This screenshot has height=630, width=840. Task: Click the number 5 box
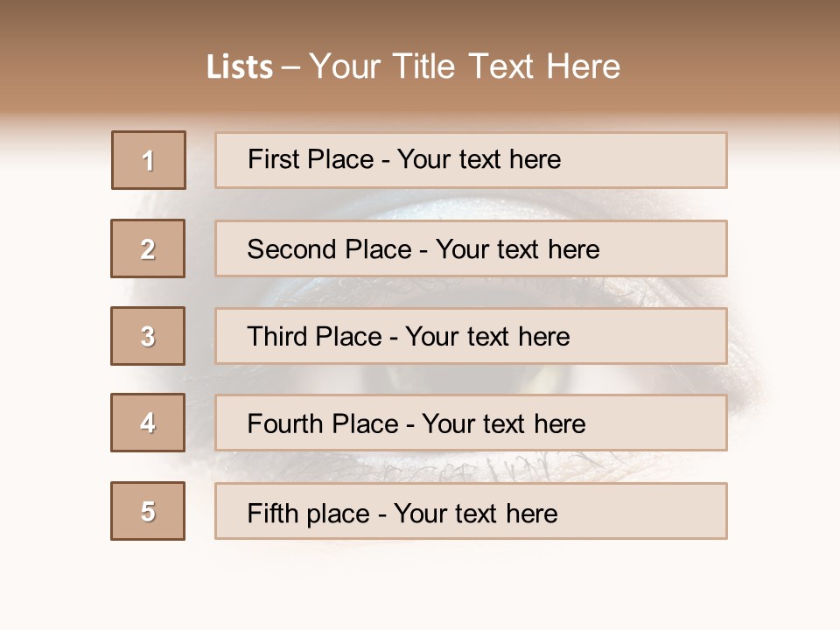pos(148,512)
